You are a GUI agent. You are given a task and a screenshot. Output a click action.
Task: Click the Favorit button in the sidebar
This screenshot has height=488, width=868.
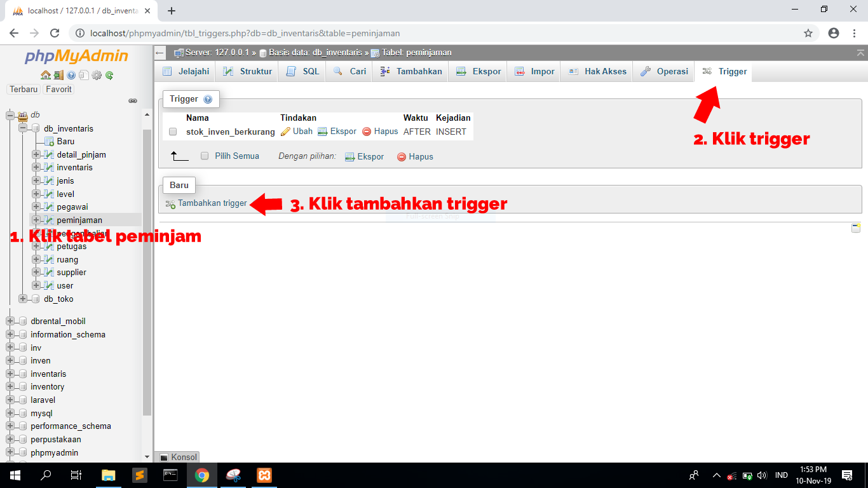[x=58, y=89]
